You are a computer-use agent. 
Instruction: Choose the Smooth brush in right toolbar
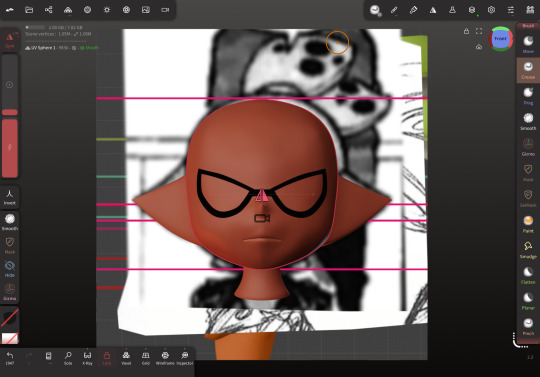[528, 122]
